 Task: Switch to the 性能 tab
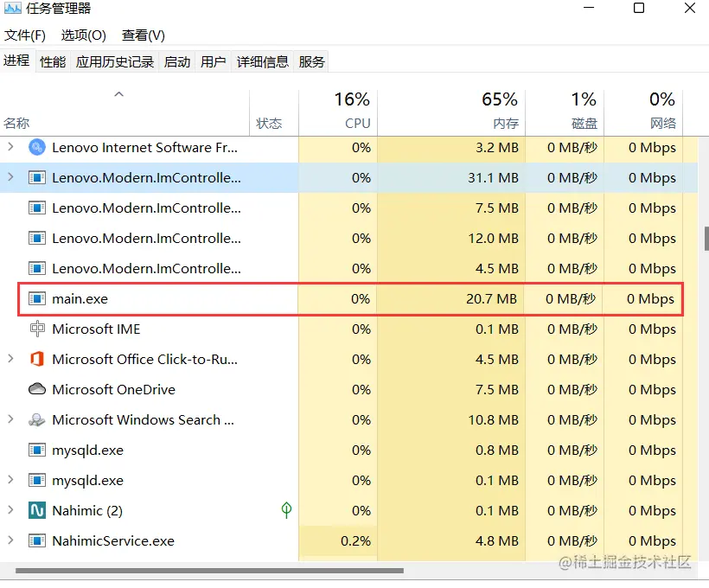53,61
